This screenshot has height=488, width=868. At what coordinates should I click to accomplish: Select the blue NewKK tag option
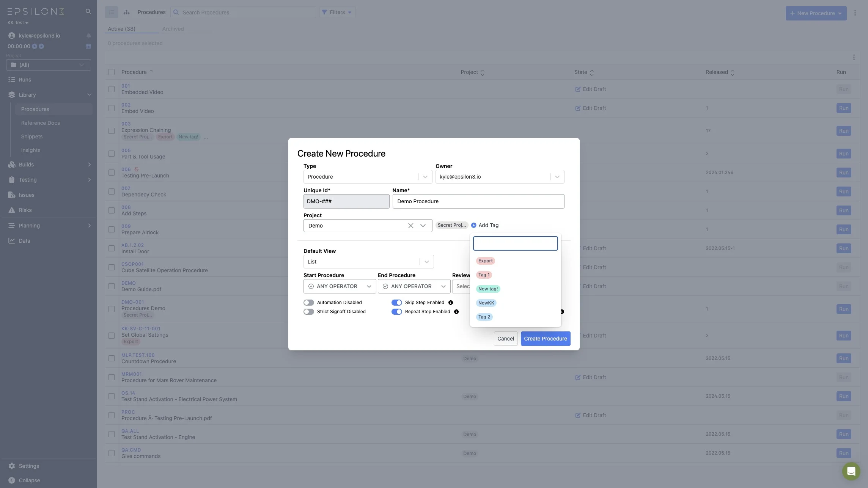coord(486,303)
